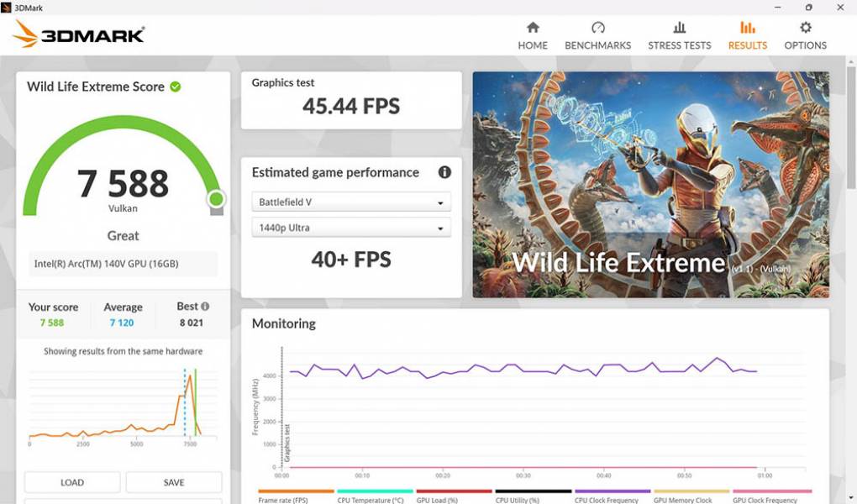The height and width of the screenshot is (504, 857).
Task: Click the green marker on the score gauge
Action: pyautogui.click(x=216, y=199)
